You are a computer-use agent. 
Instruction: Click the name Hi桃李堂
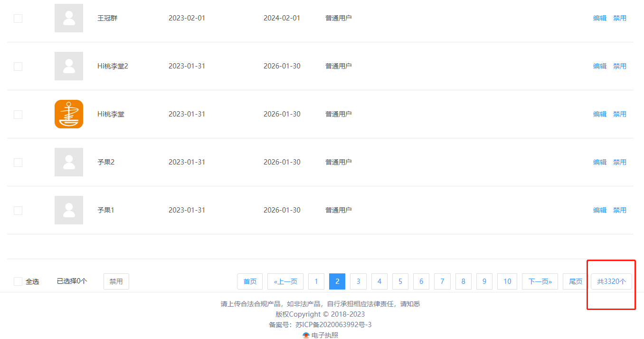tap(111, 114)
